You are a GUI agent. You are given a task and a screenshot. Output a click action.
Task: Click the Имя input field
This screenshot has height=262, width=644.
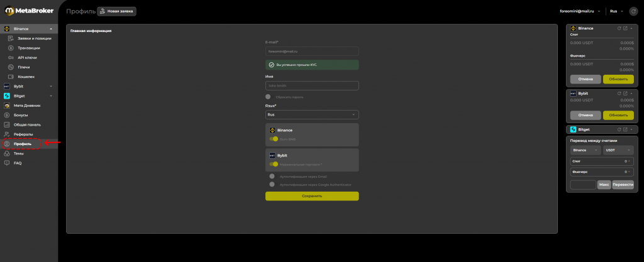click(312, 85)
